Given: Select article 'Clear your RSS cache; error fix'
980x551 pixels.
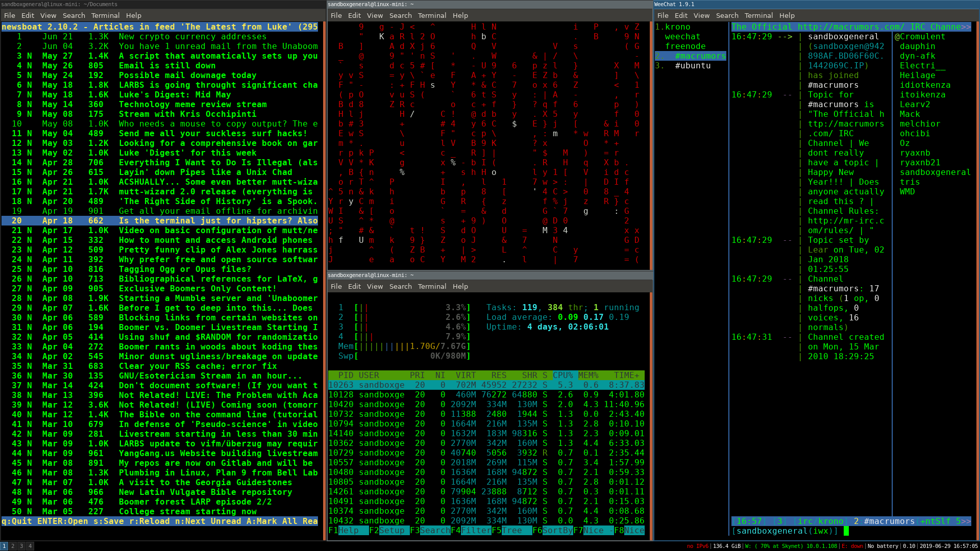Looking at the screenshot, I should coord(160,366).
